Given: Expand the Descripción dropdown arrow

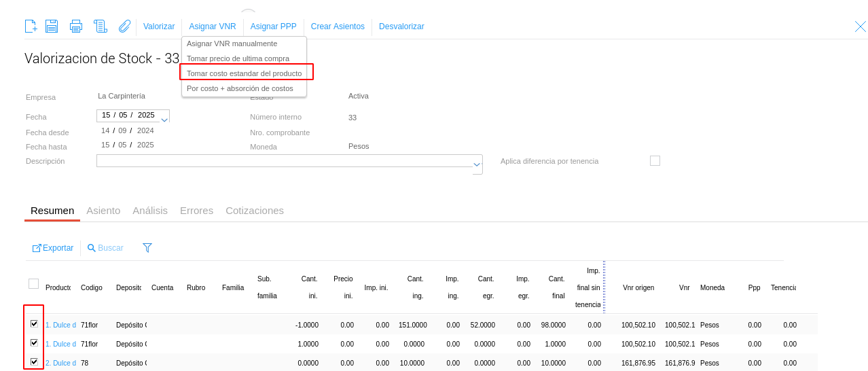Looking at the screenshot, I should [477, 164].
